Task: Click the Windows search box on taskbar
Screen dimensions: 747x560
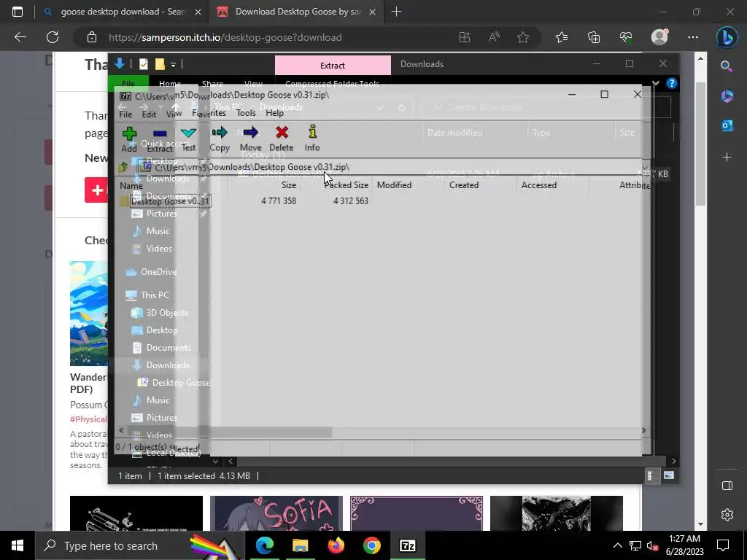Action: [x=139, y=545]
